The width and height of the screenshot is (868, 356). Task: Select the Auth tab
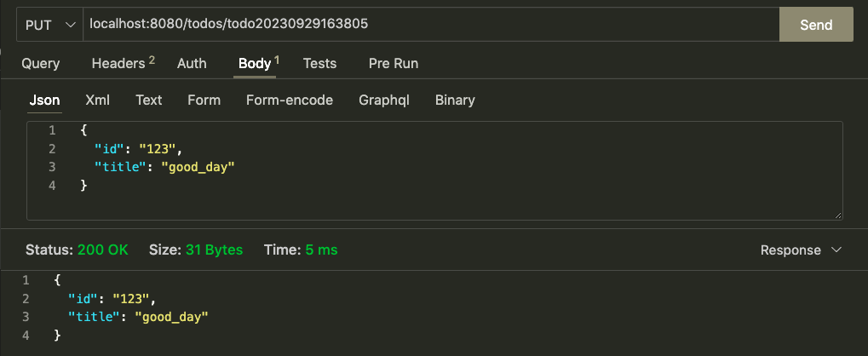[x=192, y=63]
